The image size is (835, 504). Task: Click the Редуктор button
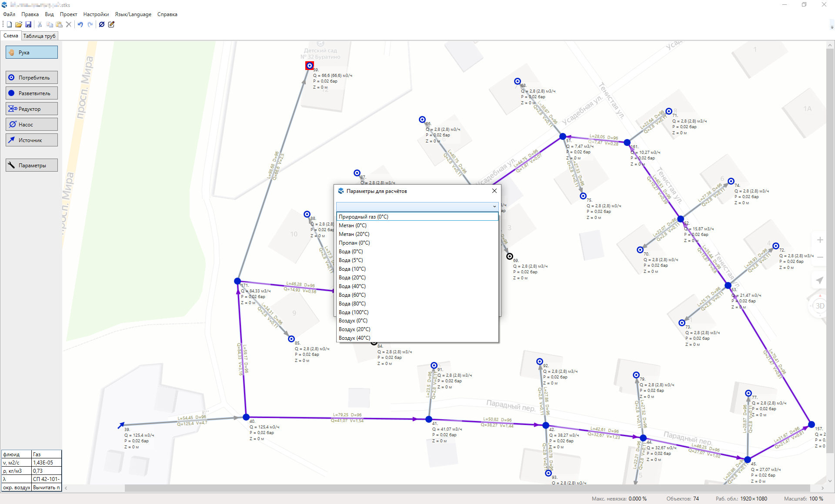pos(32,109)
